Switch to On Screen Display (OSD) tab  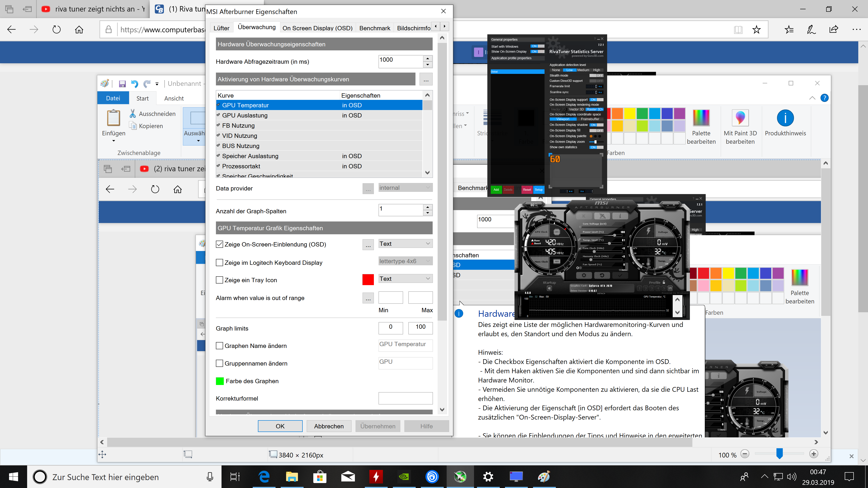tap(317, 28)
